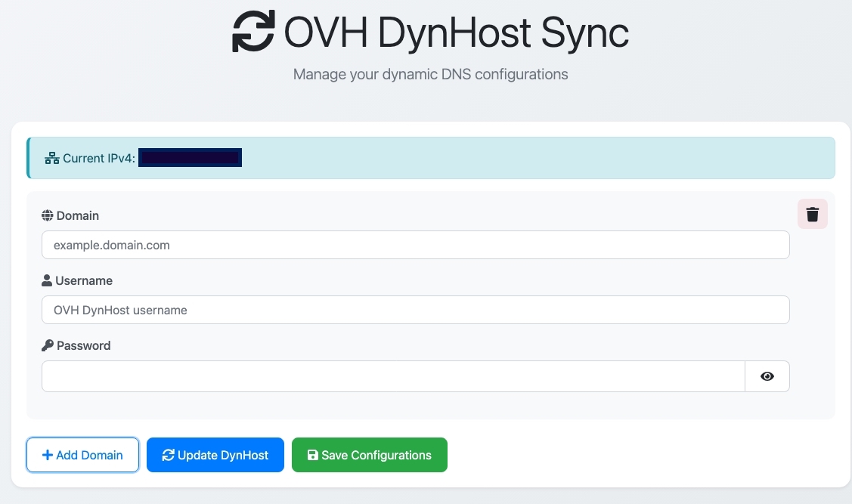Run Update DynHost
This screenshot has width=852, height=504.
pos(215,455)
